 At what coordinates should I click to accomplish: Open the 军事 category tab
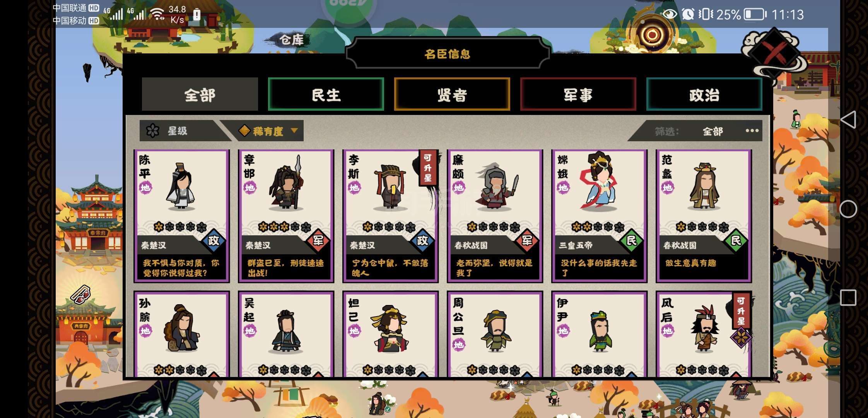(x=578, y=94)
